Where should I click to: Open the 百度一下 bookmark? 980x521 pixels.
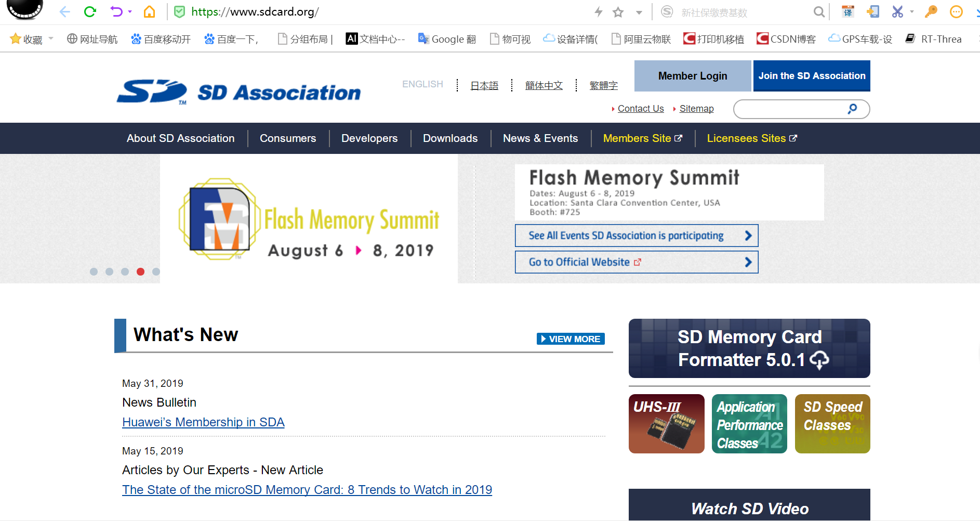click(x=231, y=39)
